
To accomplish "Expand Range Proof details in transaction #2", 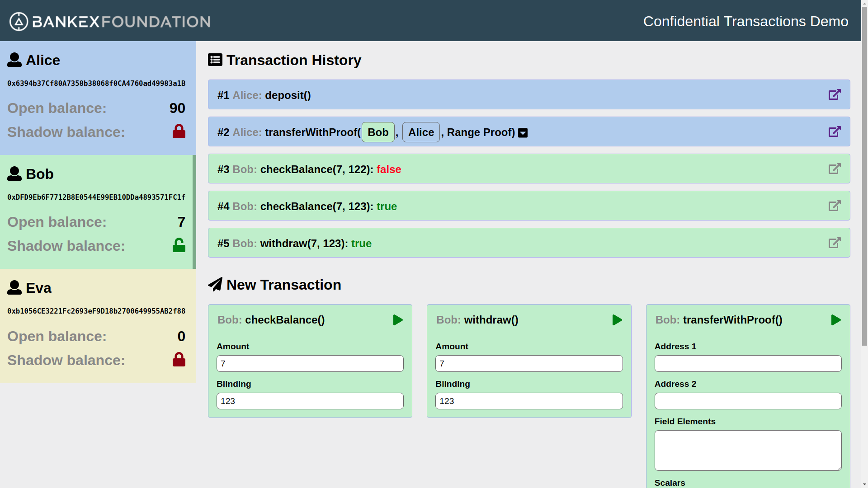I will 523,133.
